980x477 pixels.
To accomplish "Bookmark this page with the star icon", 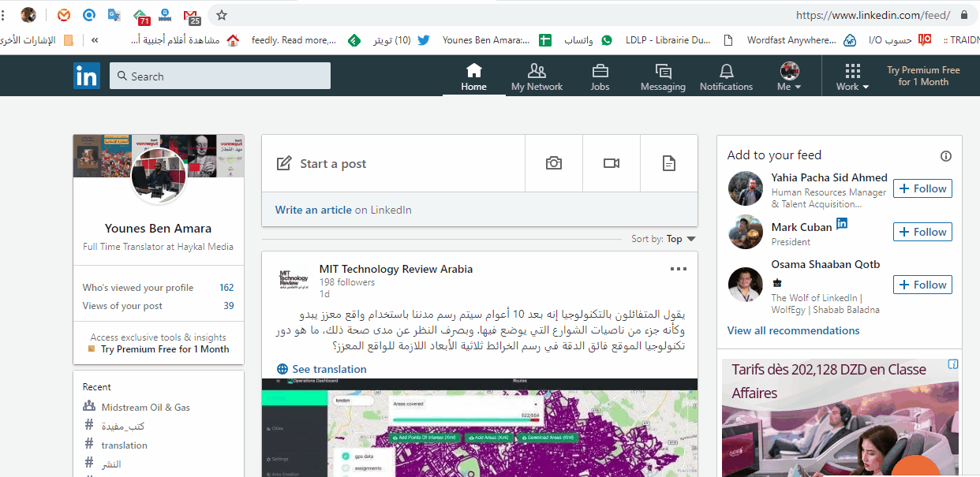I will coord(222,15).
